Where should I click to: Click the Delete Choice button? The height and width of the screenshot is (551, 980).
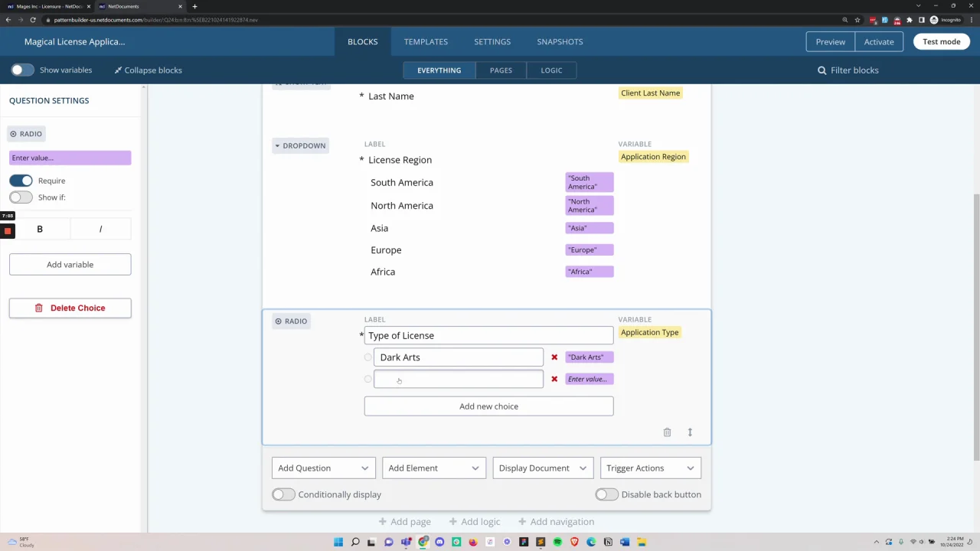(x=70, y=308)
